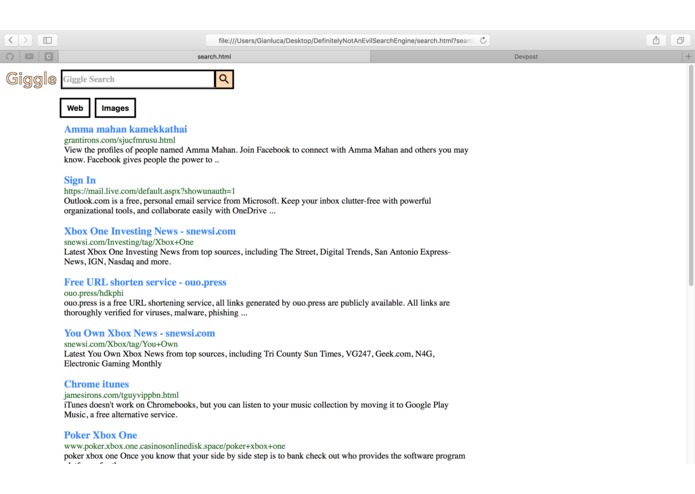Show all tabs overview icon

680,40
